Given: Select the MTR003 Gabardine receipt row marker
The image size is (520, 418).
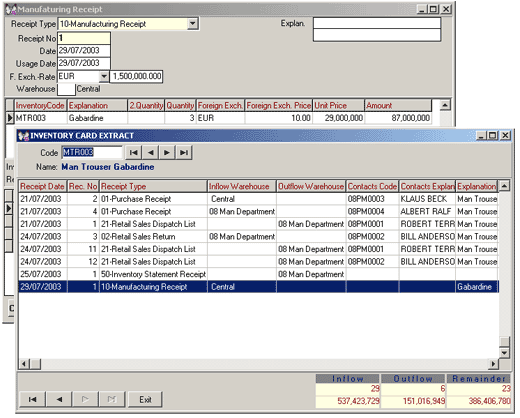Looking at the screenshot, I should coord(10,118).
